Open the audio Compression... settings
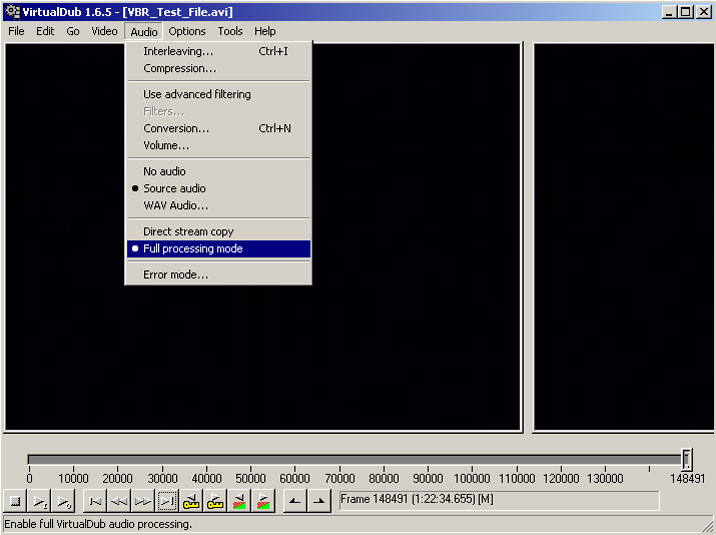The image size is (716, 535). click(219, 68)
